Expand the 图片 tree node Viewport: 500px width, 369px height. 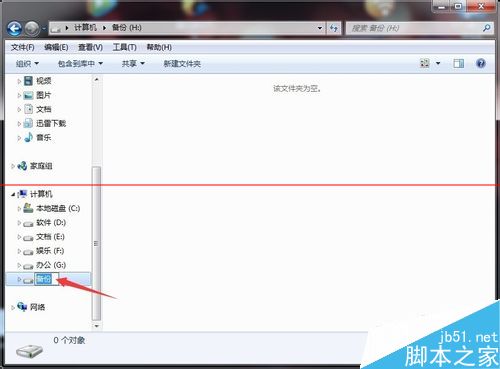[19, 95]
